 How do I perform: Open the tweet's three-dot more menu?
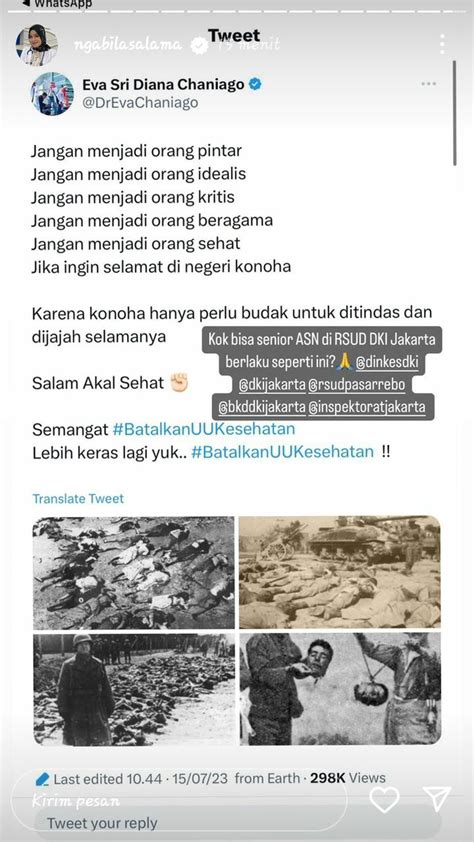tap(428, 84)
